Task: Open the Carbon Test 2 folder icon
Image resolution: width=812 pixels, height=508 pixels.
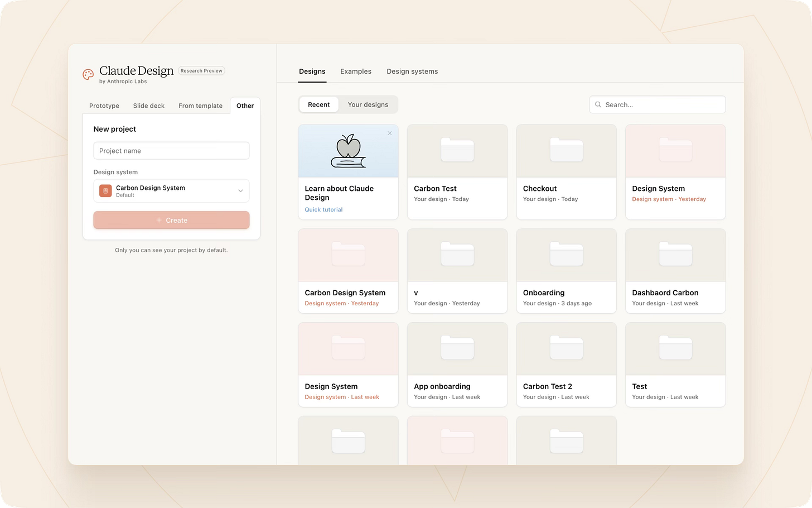Action: 567,348
